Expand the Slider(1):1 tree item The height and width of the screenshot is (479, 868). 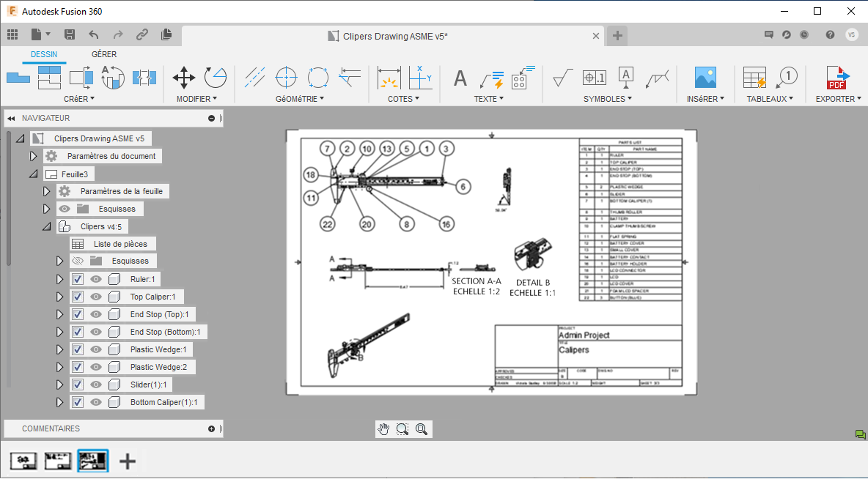pyautogui.click(x=59, y=385)
